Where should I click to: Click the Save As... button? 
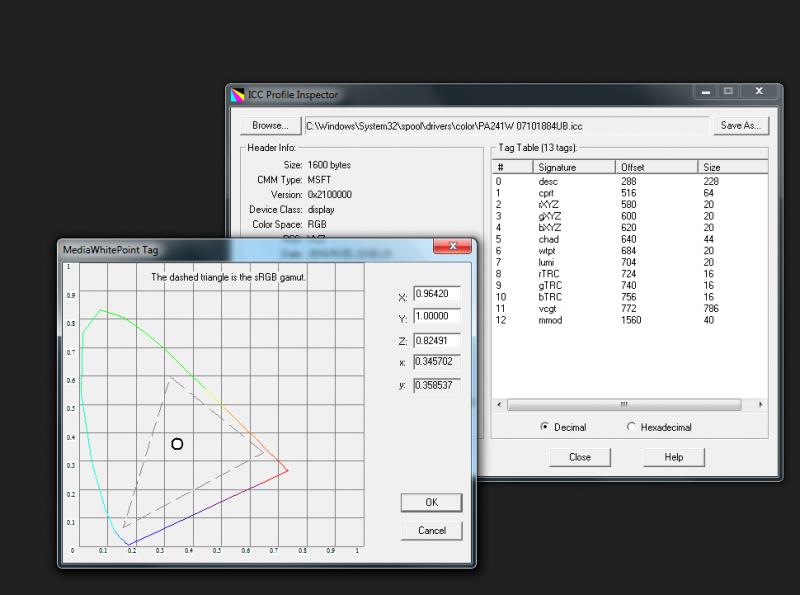[x=741, y=126]
